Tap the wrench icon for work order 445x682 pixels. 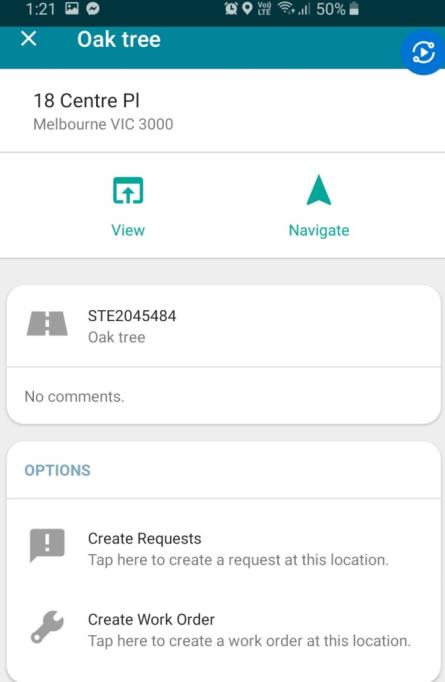[x=47, y=627]
